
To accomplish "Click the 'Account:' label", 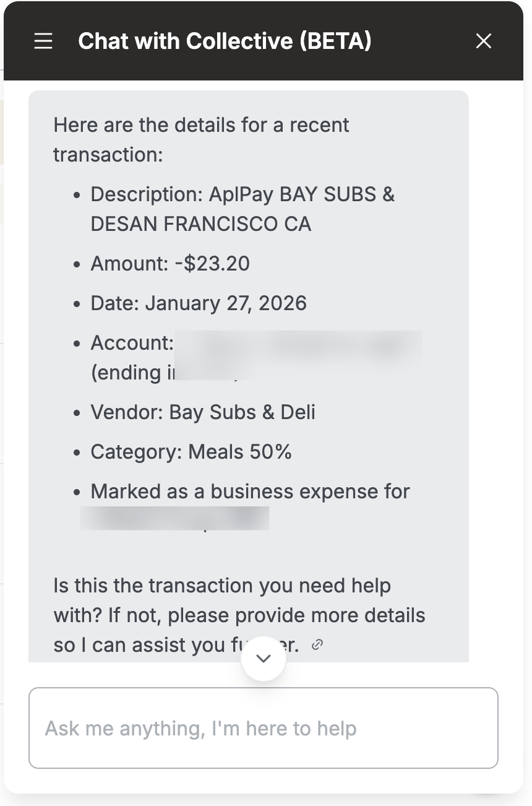I will click(132, 343).
